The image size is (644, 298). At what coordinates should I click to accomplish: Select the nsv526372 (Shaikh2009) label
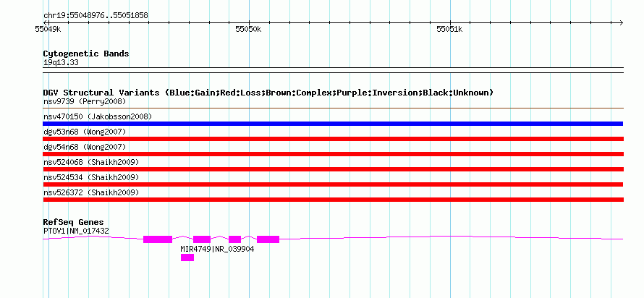point(91,192)
